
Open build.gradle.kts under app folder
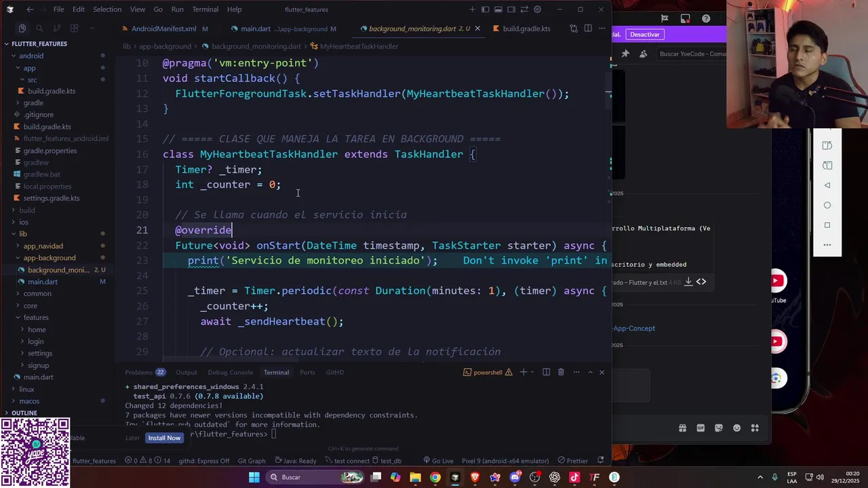tap(52, 91)
